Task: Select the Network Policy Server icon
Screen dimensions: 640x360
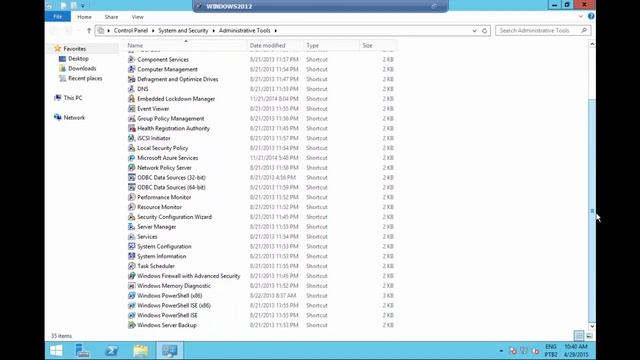Action: pos(131,167)
